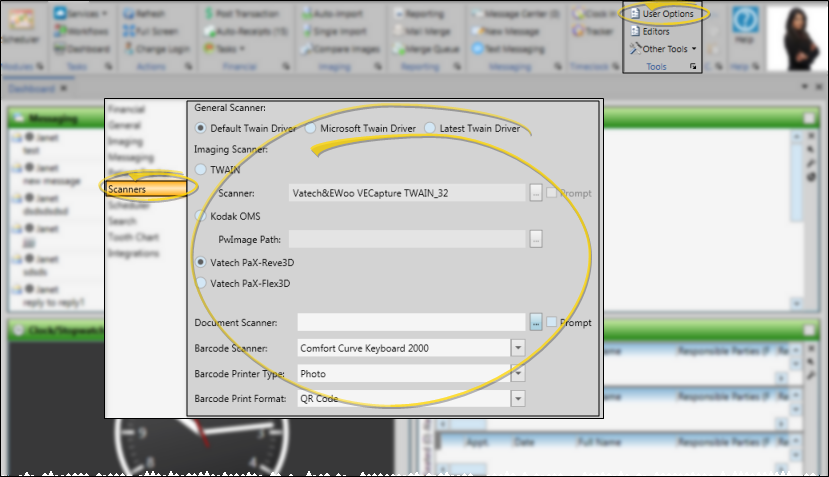Click Reporting in the Reporting group

click(x=419, y=13)
